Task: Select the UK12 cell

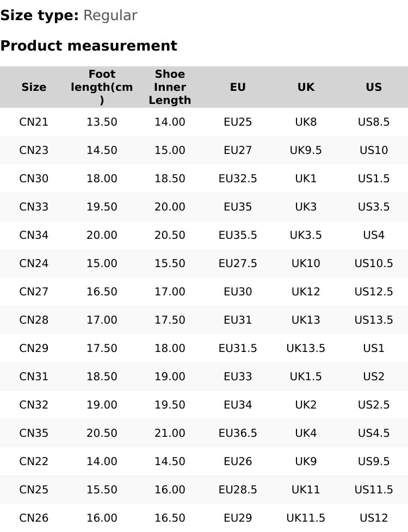Action: pos(306,292)
